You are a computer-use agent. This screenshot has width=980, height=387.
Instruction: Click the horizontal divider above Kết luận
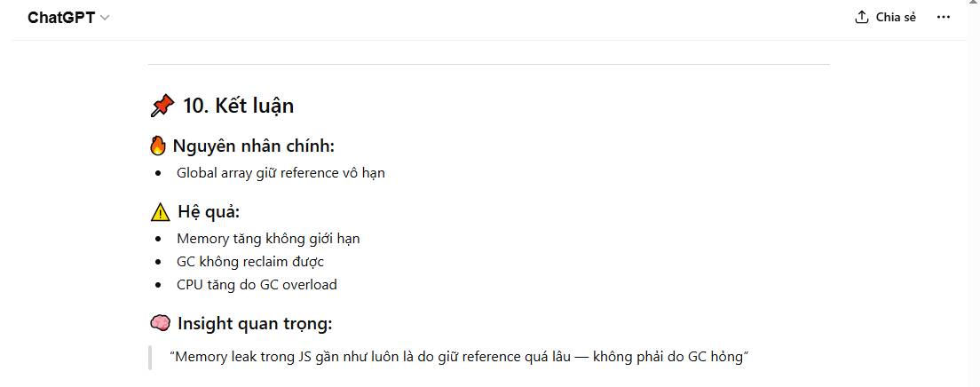(488, 64)
